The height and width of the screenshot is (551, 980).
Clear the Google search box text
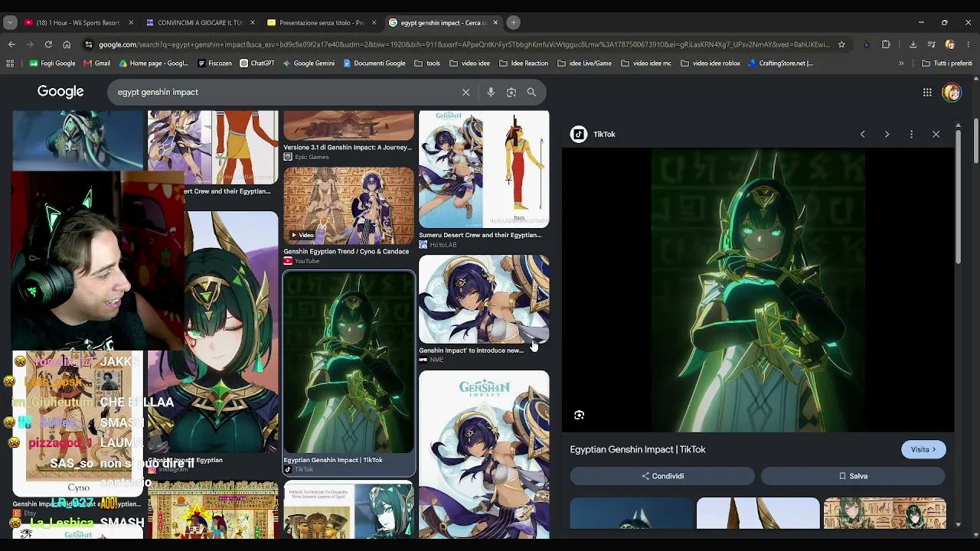click(465, 92)
